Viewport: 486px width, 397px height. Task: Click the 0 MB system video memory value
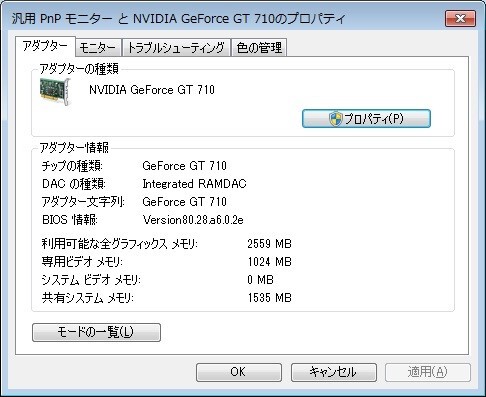pyautogui.click(x=260, y=280)
